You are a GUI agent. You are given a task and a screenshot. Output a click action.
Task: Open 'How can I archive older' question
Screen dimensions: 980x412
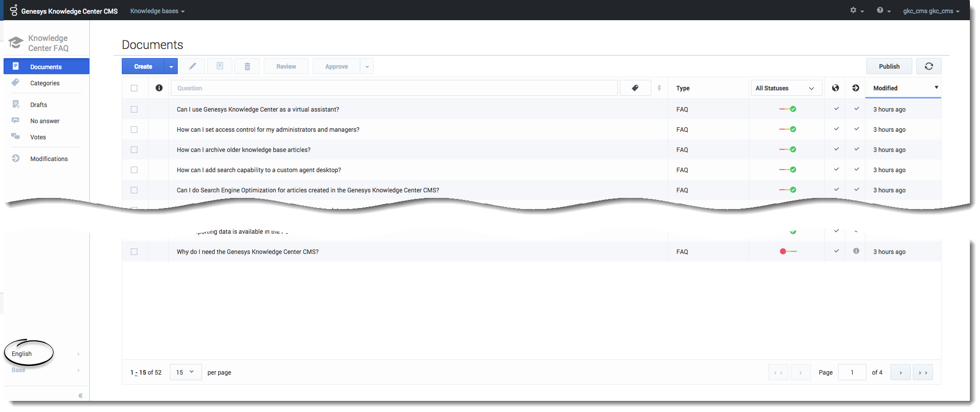tap(243, 150)
